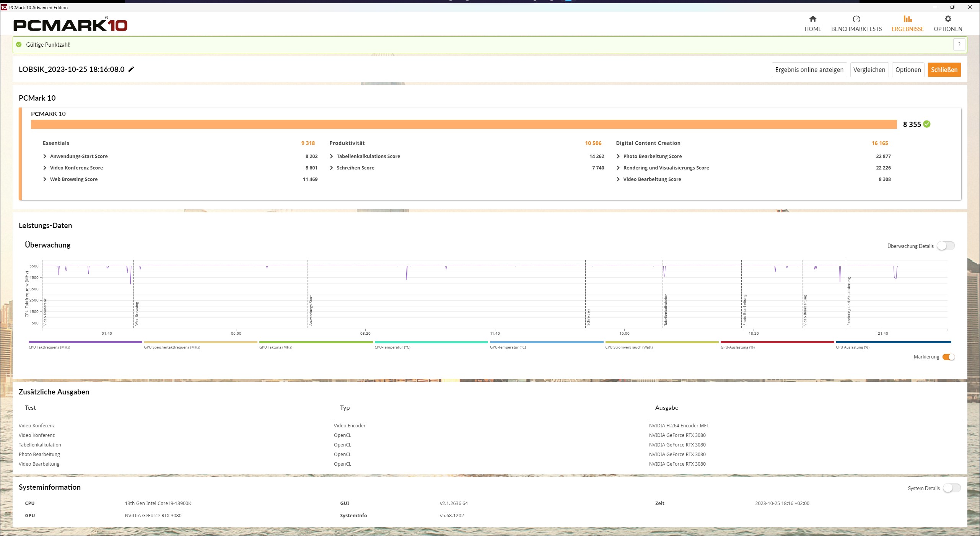Screen dimensions: 980x536
Task: Click the Produktivität score 10 506
Action: tap(593, 143)
